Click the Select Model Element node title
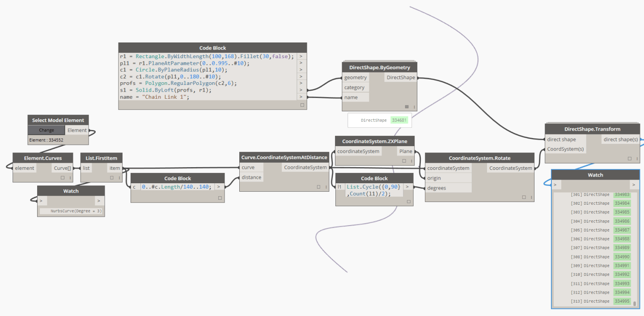Screen dimensions: 644x316 [58, 120]
